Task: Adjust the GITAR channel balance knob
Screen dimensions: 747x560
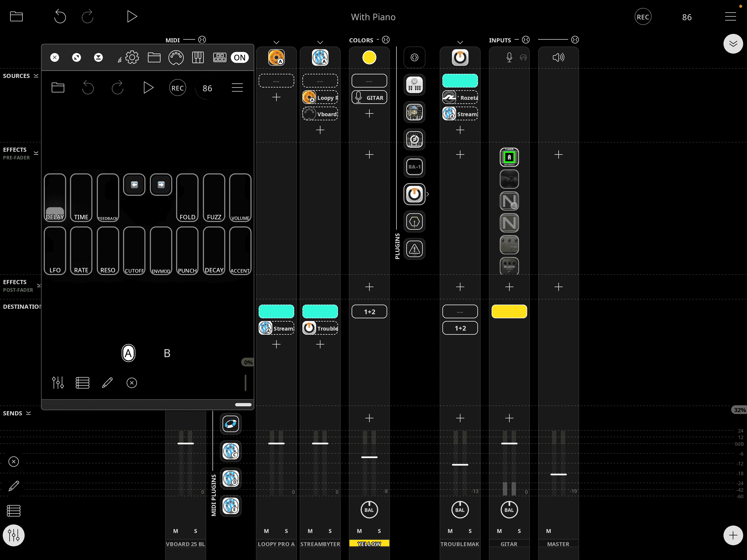Action: pyautogui.click(x=509, y=510)
